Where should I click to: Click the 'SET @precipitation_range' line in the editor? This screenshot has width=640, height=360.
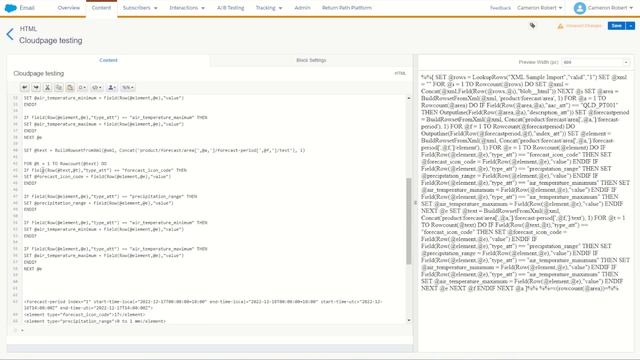[98, 203]
